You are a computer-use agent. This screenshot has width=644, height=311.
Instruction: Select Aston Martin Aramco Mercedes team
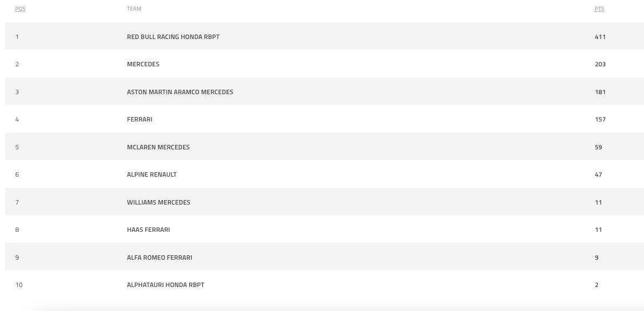point(180,92)
